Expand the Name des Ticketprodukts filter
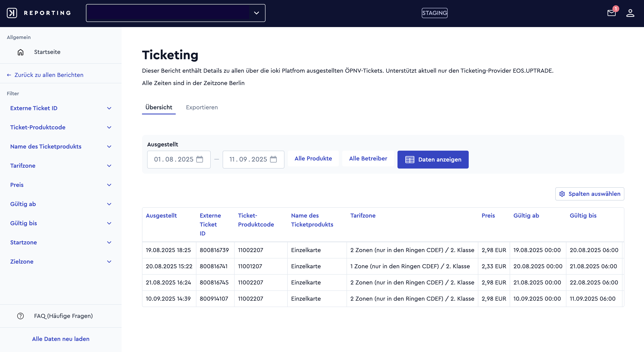The width and height of the screenshot is (644, 352). click(61, 147)
